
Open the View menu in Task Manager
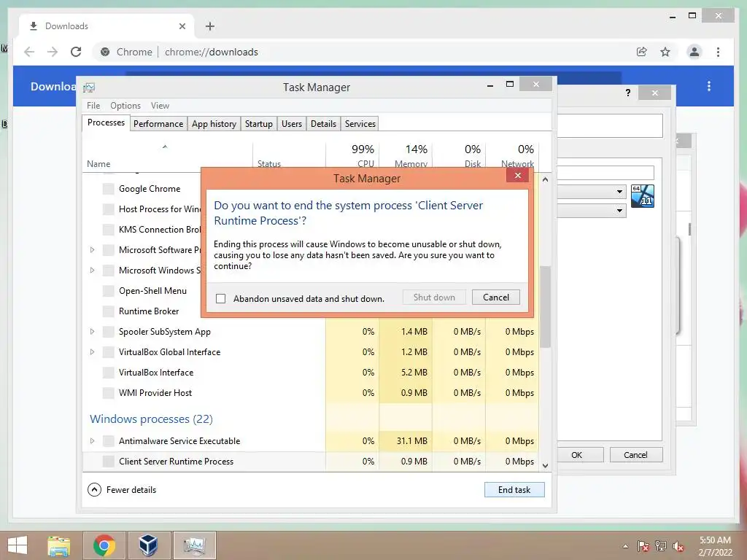pos(160,106)
